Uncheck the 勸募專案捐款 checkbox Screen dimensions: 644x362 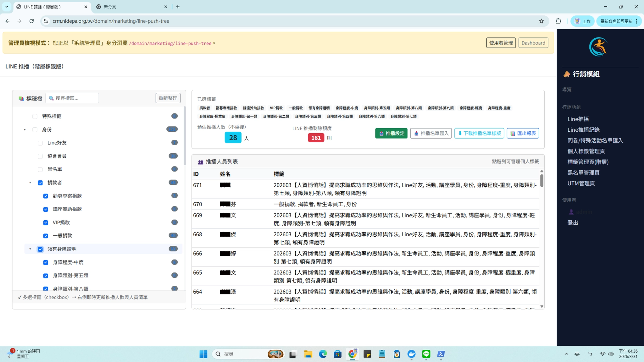click(x=46, y=196)
